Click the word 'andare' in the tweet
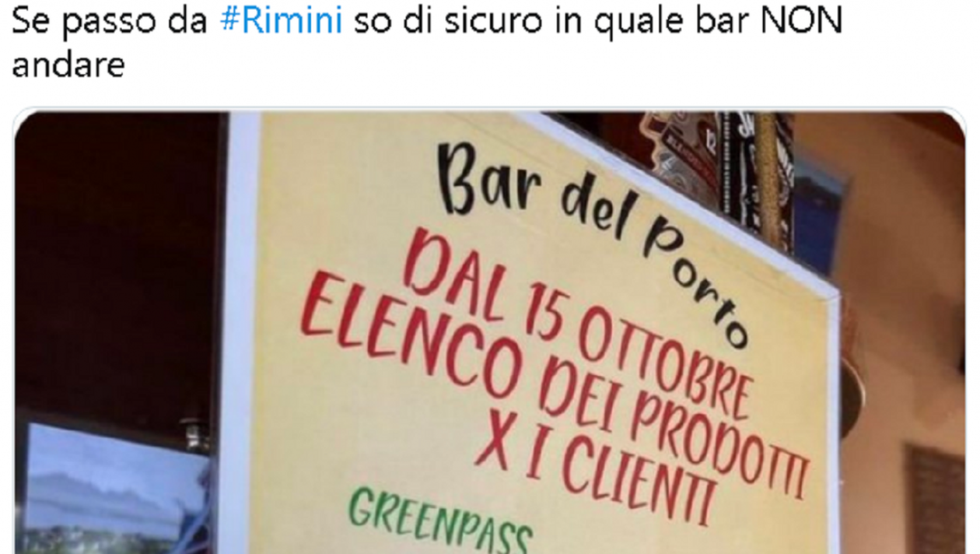The width and height of the screenshot is (980, 554). 68,65
